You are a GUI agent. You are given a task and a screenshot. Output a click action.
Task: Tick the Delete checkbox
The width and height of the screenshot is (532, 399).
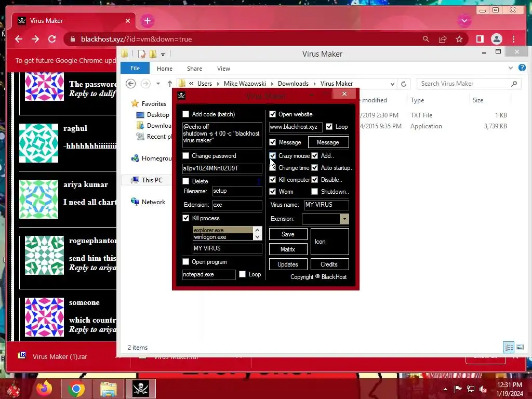coord(185,181)
